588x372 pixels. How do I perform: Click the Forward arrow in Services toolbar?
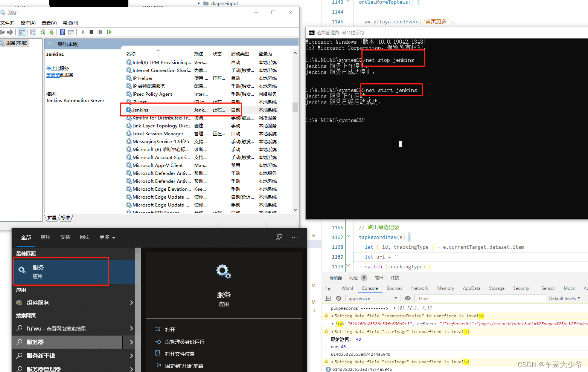pos(10,32)
